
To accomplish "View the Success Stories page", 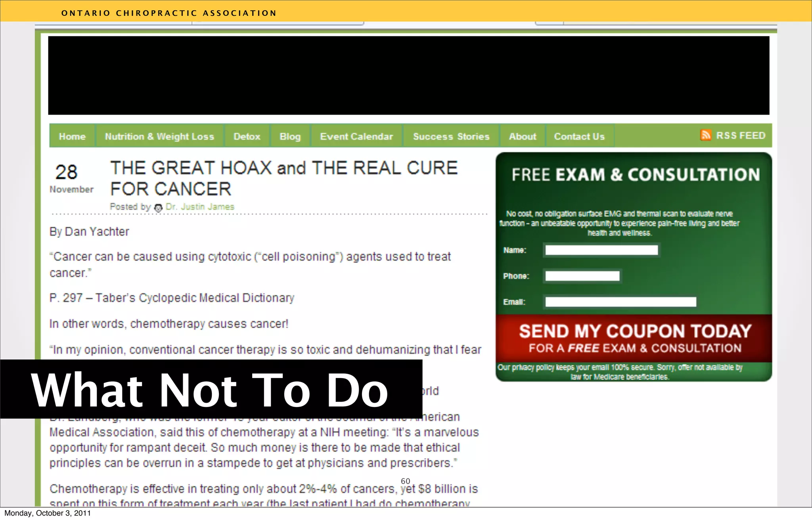I will (x=451, y=136).
